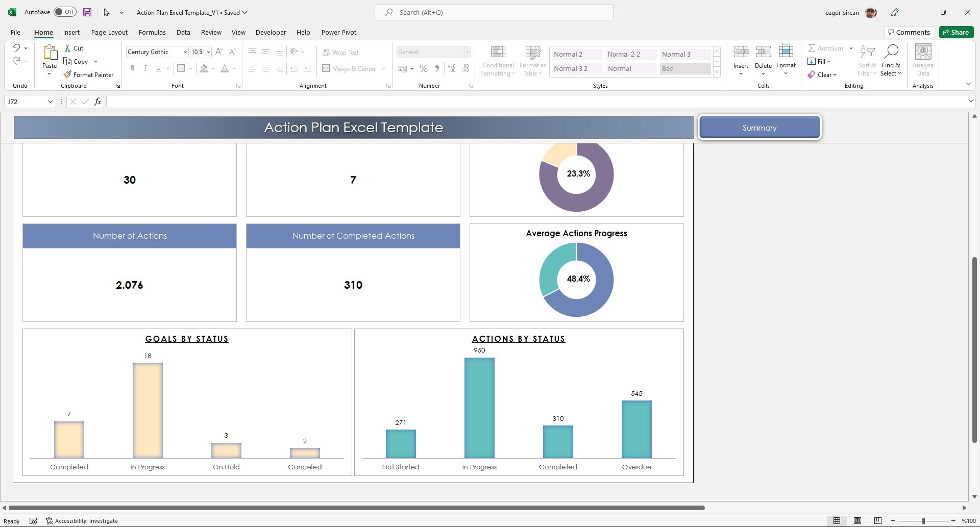Click the Delete cells icon
980x527 pixels.
coord(764,52)
